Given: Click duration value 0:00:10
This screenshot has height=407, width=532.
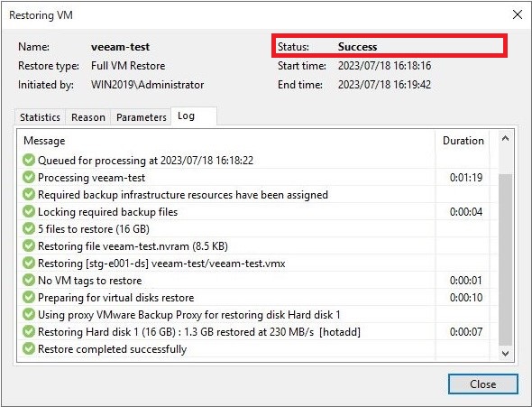Looking at the screenshot, I should coord(466,298).
